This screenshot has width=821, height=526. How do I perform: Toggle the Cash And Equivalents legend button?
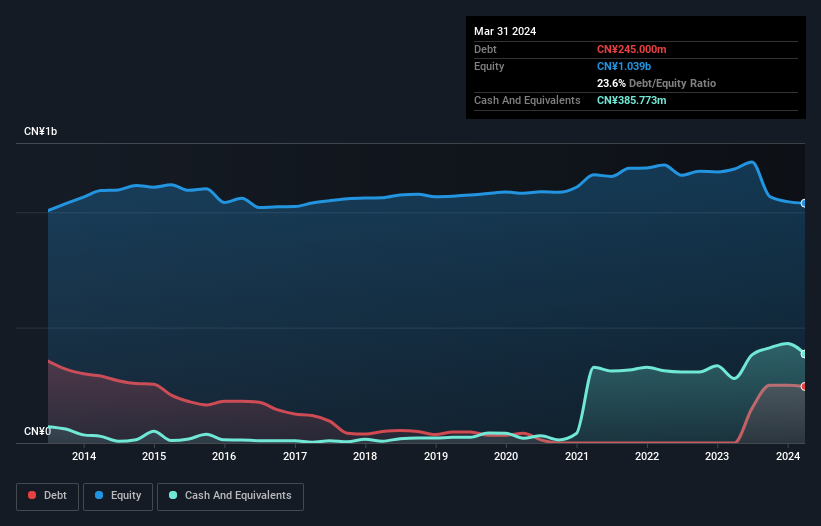pyautogui.click(x=230, y=496)
